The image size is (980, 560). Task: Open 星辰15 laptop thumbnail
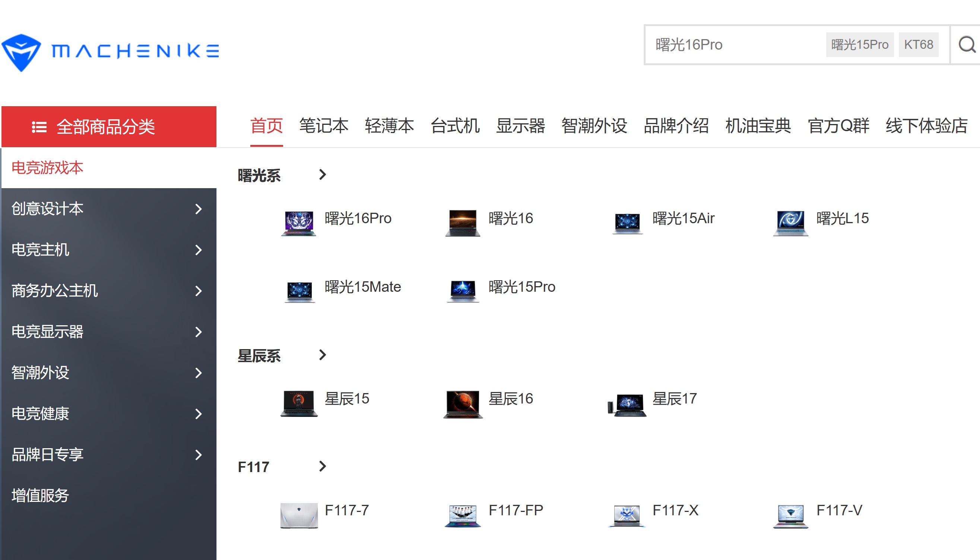[299, 404]
